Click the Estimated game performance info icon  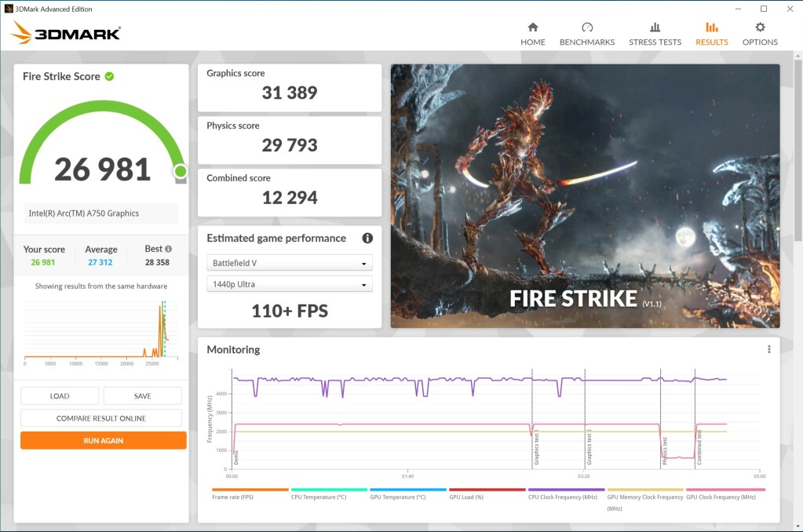367,238
